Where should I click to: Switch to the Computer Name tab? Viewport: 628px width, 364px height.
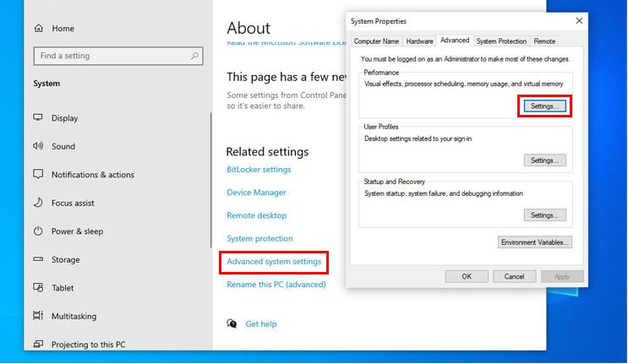click(376, 41)
